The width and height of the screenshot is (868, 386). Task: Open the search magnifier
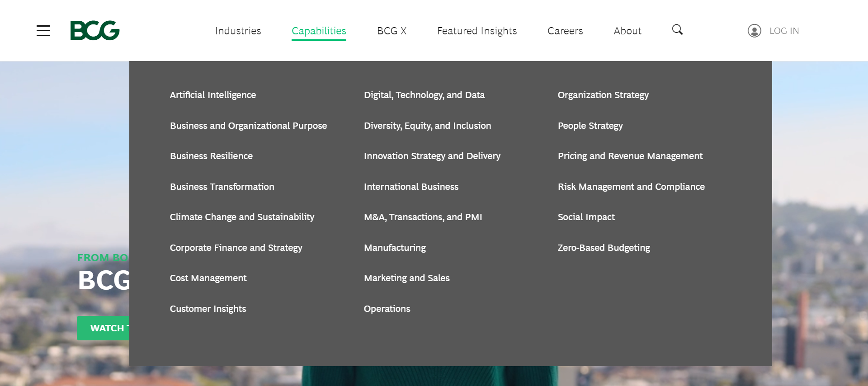(x=677, y=30)
